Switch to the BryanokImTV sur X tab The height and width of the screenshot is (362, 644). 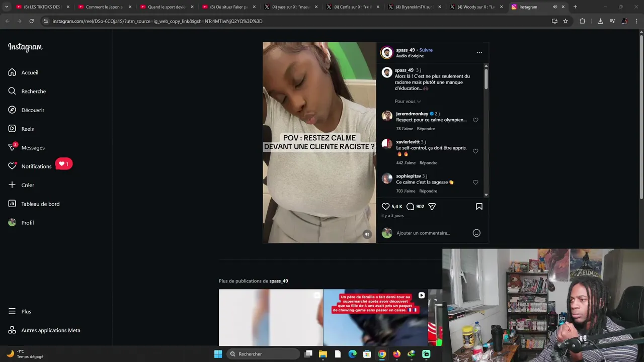pyautogui.click(x=414, y=7)
